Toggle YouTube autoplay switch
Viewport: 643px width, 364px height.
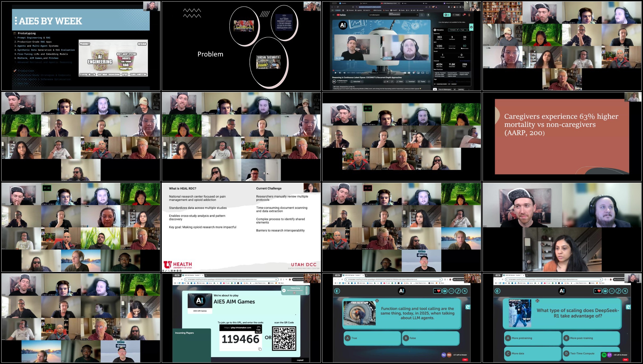[404, 73]
